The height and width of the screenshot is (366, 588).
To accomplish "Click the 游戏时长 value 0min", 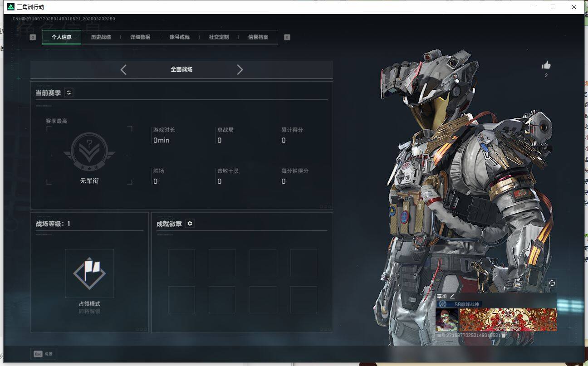I will 162,141.
